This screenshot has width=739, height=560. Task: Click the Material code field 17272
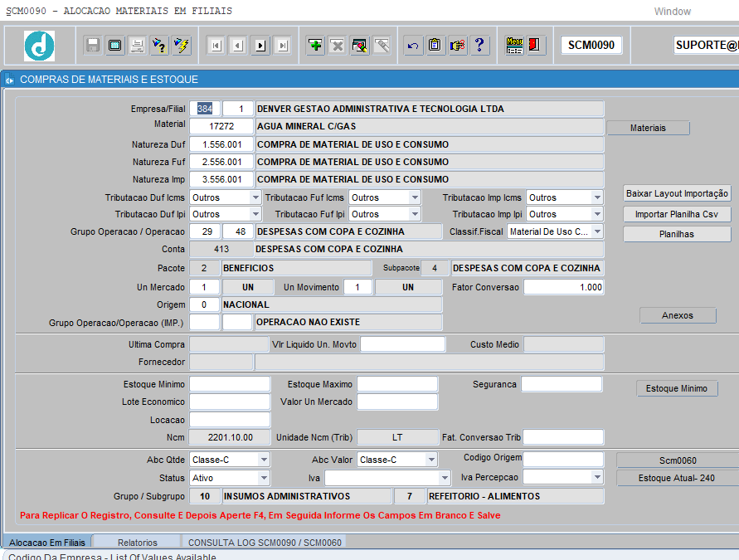click(x=221, y=126)
